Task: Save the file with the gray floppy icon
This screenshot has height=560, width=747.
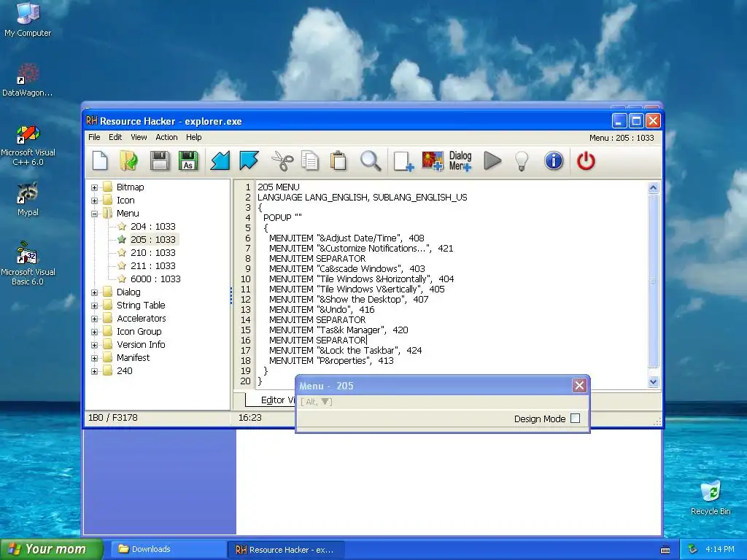Action: coord(159,160)
